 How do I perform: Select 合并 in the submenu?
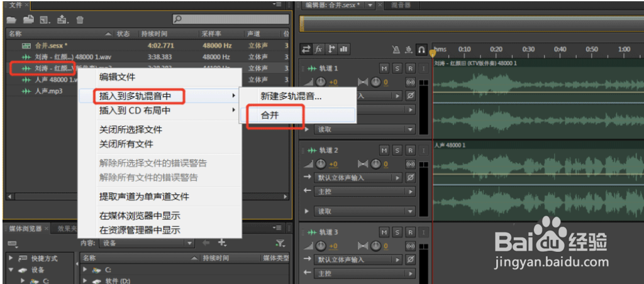(297, 116)
